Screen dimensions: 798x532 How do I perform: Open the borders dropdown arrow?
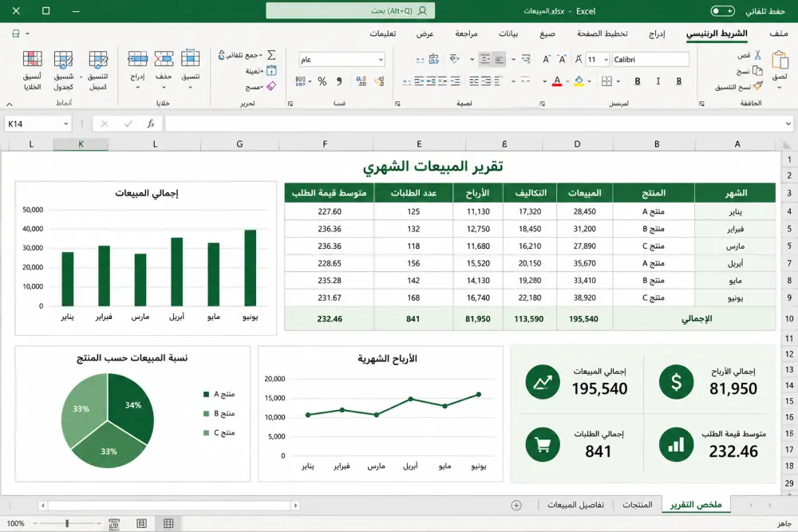pyautogui.click(x=618, y=81)
